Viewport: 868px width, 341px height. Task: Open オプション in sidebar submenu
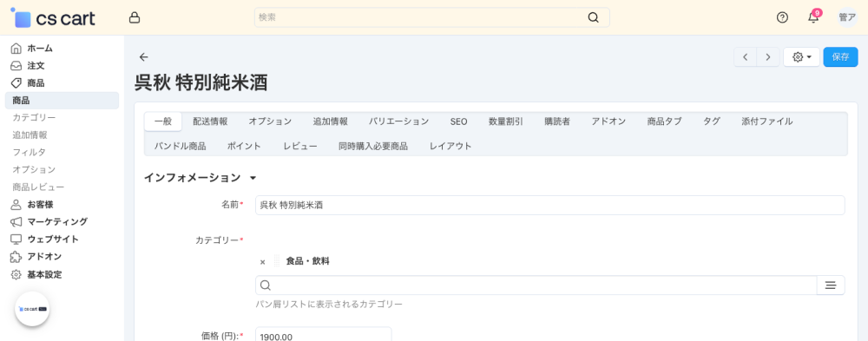pyautogui.click(x=35, y=169)
